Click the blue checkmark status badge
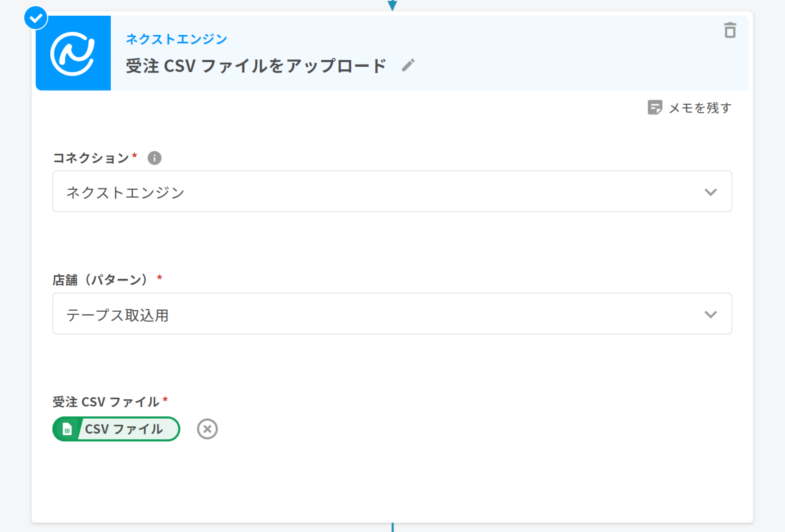This screenshot has width=785, height=532. [x=36, y=18]
